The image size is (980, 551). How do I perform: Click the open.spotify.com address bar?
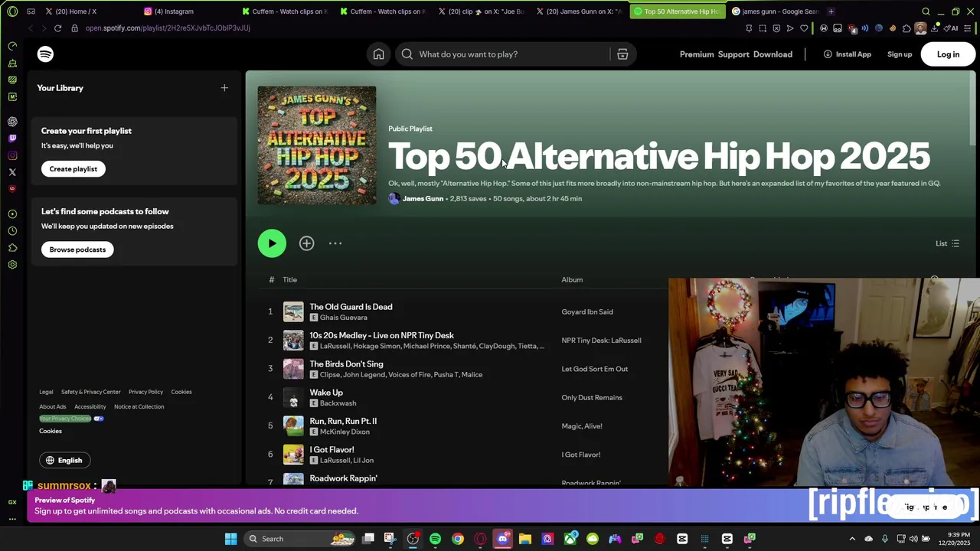point(168,28)
